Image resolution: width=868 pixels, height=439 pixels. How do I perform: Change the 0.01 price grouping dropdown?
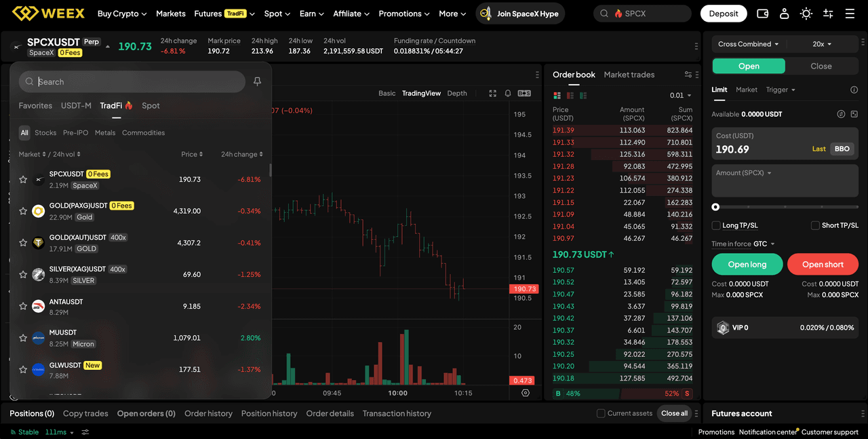[x=680, y=96]
